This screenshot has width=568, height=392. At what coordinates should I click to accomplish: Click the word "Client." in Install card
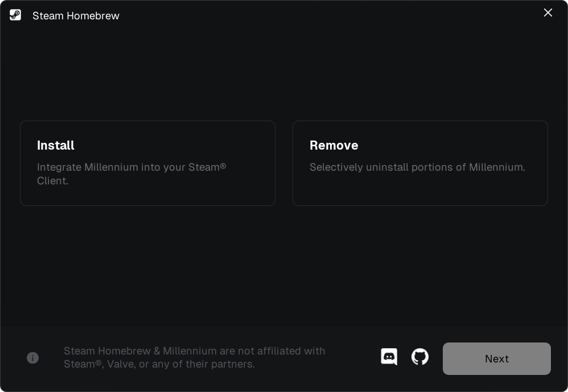tap(52, 181)
